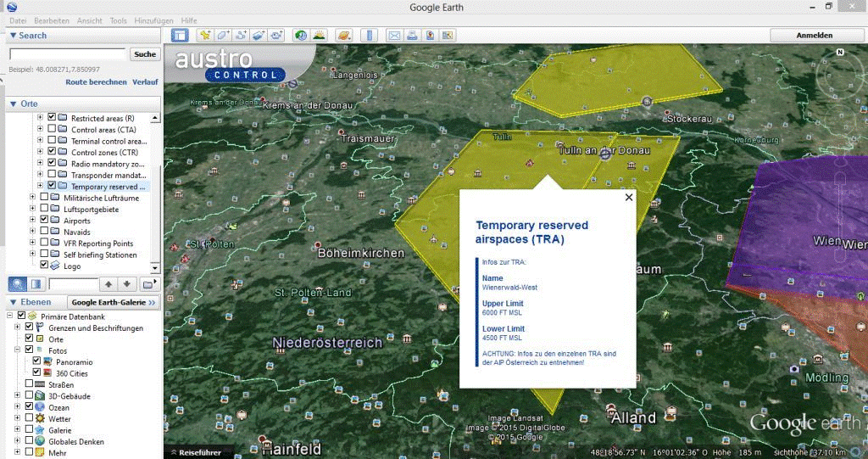Click the north compass indicator on the map
Screen dimensions: 868x459
click(840, 52)
